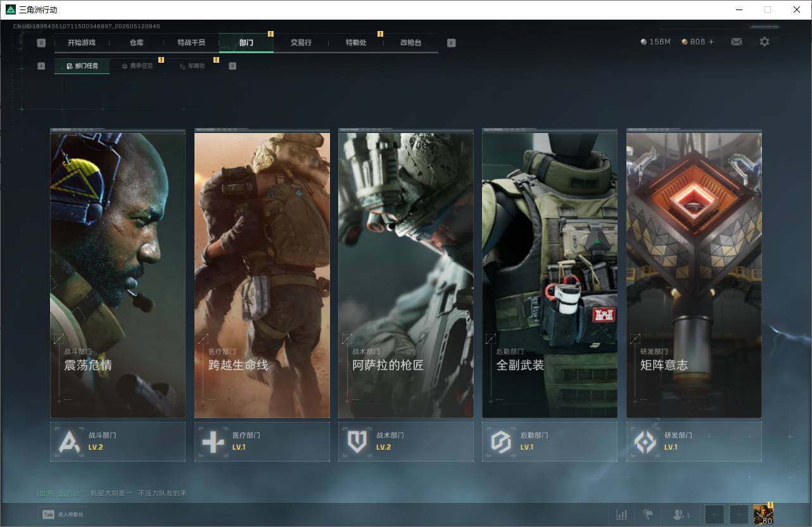Click the CN UID text at top
Image resolution: width=812 pixels, height=527 pixels.
(86, 26)
